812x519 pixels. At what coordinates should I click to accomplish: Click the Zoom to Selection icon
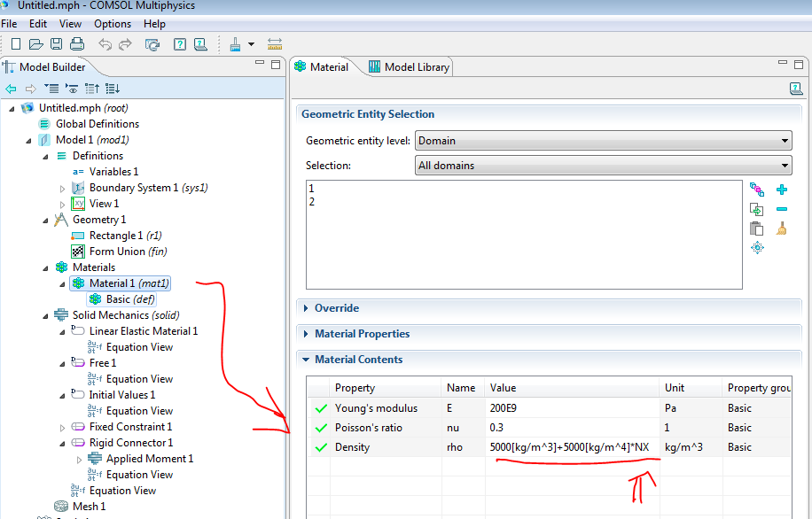[757, 247]
